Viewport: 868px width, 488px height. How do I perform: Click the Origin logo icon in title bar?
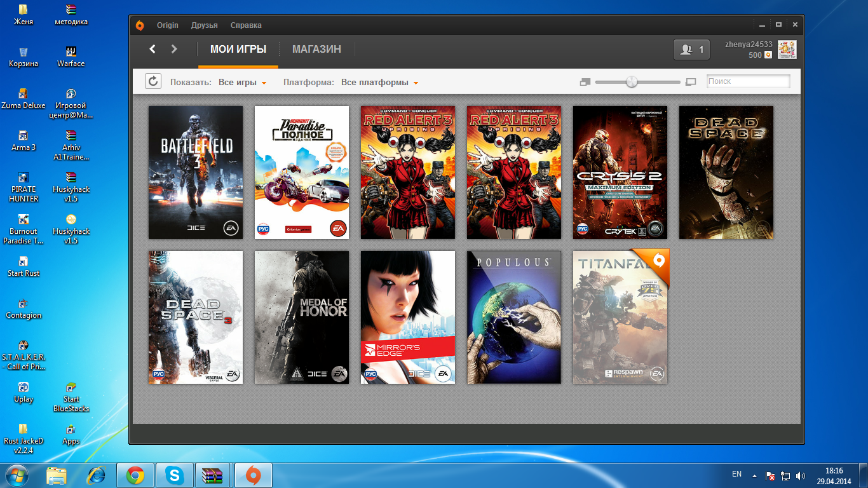pos(140,25)
